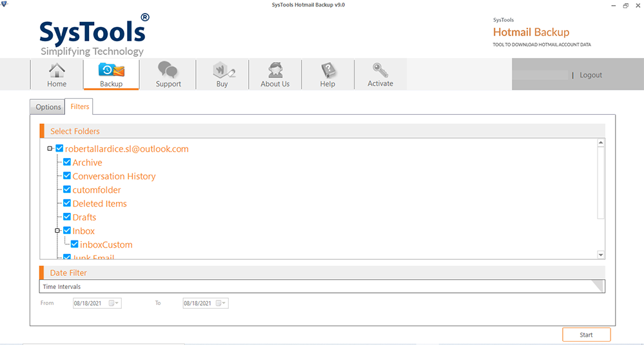
Task: Select the Inbox folder label
Action: [x=84, y=231]
